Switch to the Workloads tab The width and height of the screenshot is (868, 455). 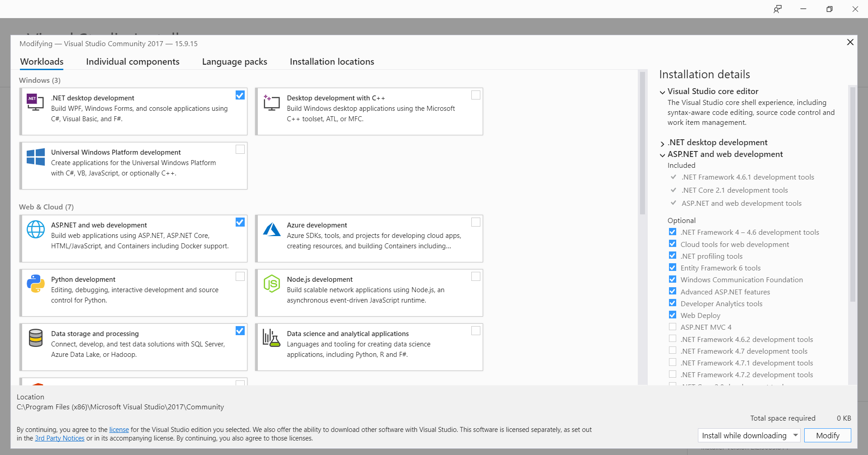point(42,62)
